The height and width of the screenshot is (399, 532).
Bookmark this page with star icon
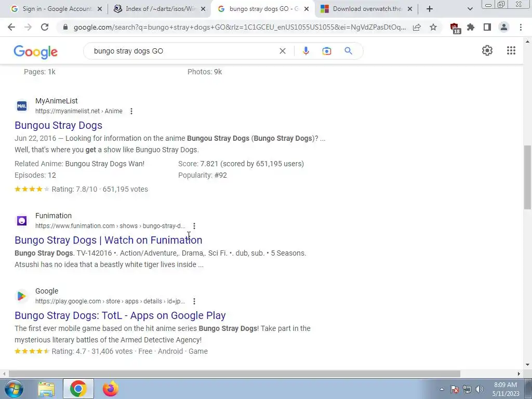click(433, 27)
